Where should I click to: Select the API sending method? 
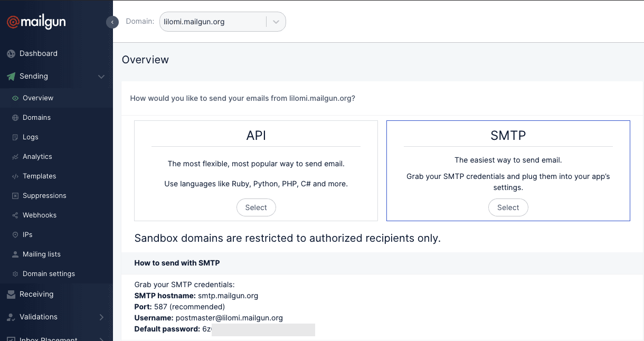click(x=256, y=207)
